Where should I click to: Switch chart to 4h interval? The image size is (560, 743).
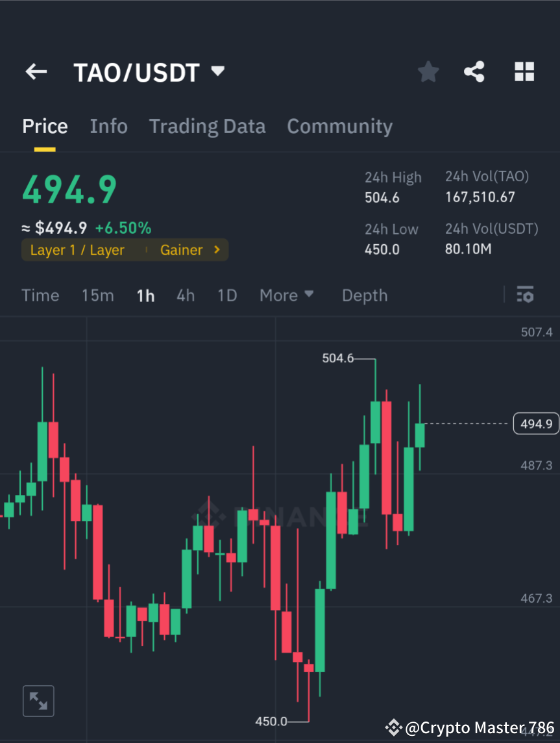pyautogui.click(x=185, y=295)
